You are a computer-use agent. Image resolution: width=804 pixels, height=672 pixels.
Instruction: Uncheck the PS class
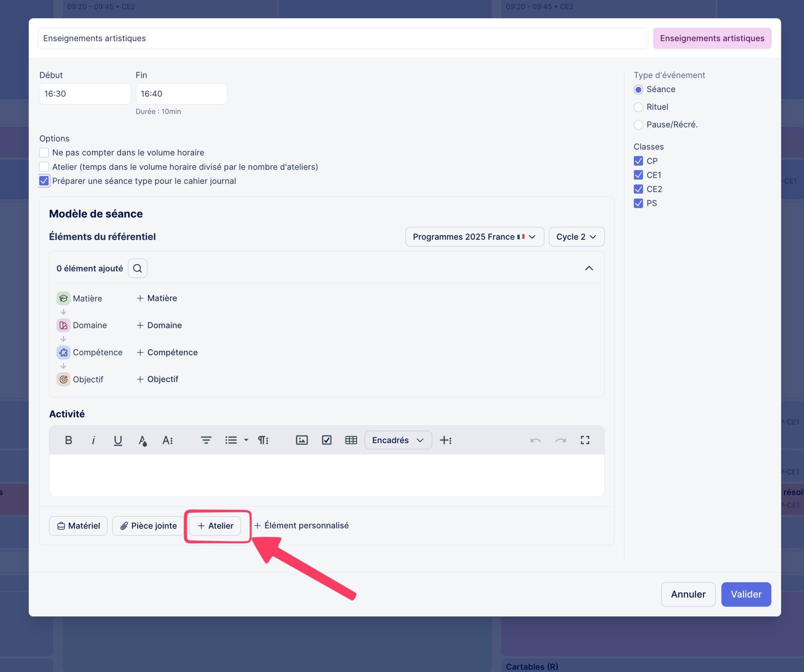[638, 203]
